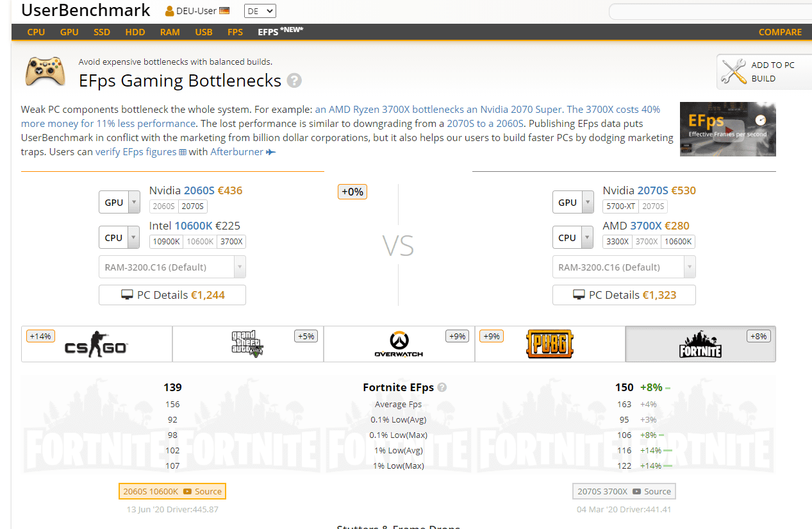812x529 pixels.
Task: Open the 2070S 3700X Source button
Action: pos(624,492)
